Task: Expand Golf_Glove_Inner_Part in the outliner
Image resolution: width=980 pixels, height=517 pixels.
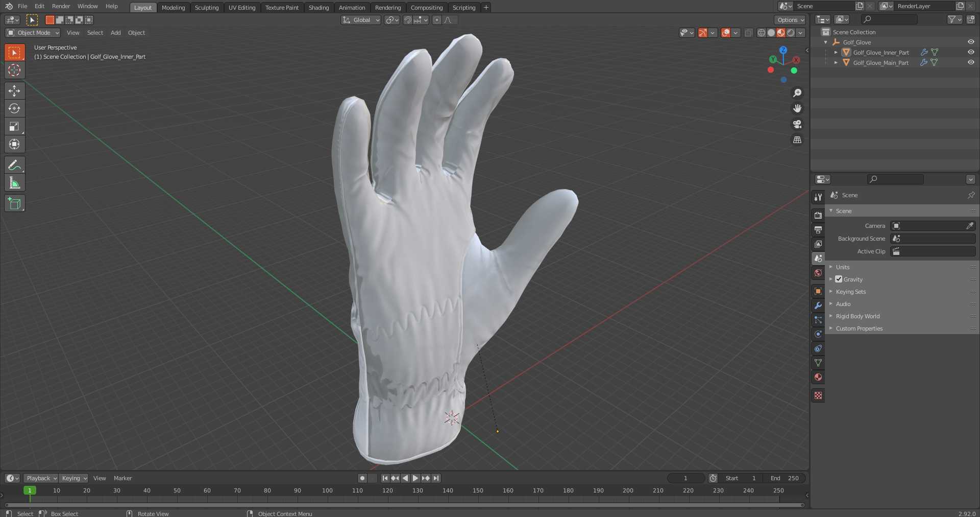Action: 836,52
